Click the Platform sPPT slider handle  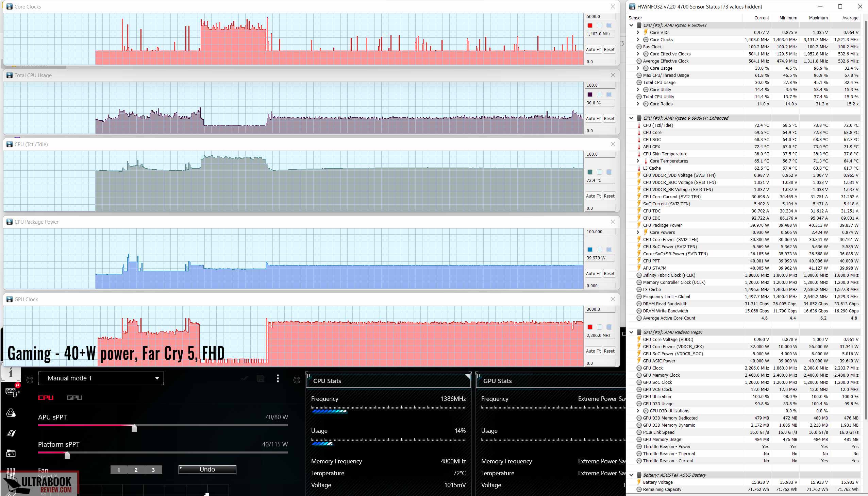click(67, 455)
